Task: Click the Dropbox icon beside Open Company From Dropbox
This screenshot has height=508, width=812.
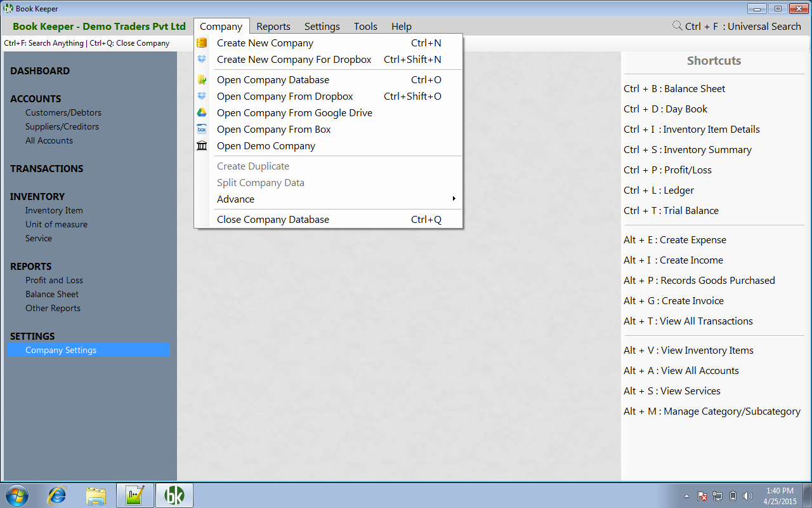Action: click(202, 97)
